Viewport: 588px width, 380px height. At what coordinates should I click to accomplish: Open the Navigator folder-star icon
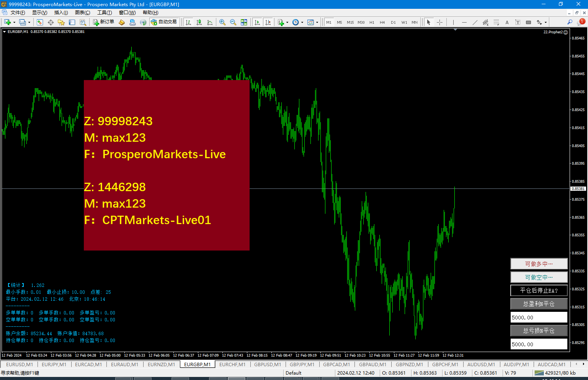point(61,22)
